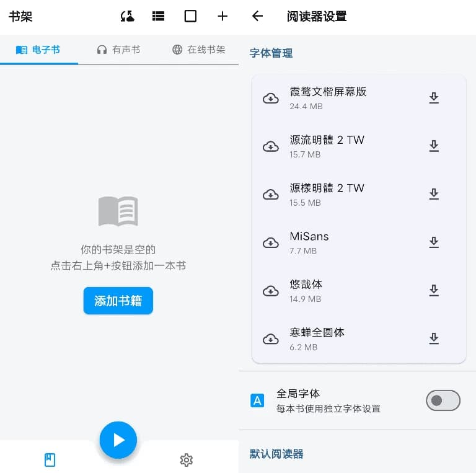Click the square select-mode icon

pos(191,17)
